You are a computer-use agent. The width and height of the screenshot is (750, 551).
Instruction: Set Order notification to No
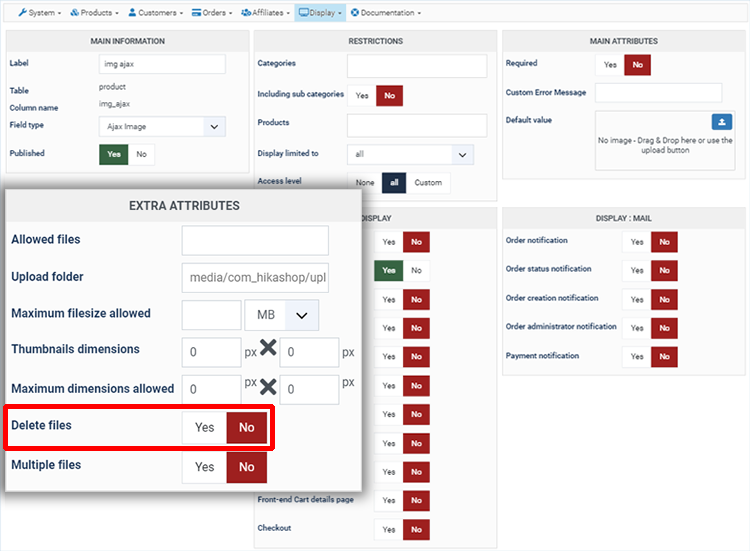[x=664, y=242]
